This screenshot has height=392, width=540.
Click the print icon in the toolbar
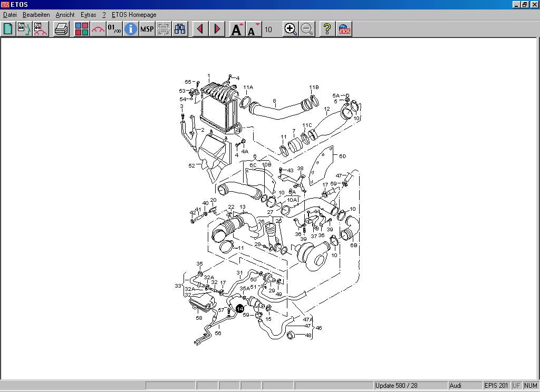tap(62, 29)
